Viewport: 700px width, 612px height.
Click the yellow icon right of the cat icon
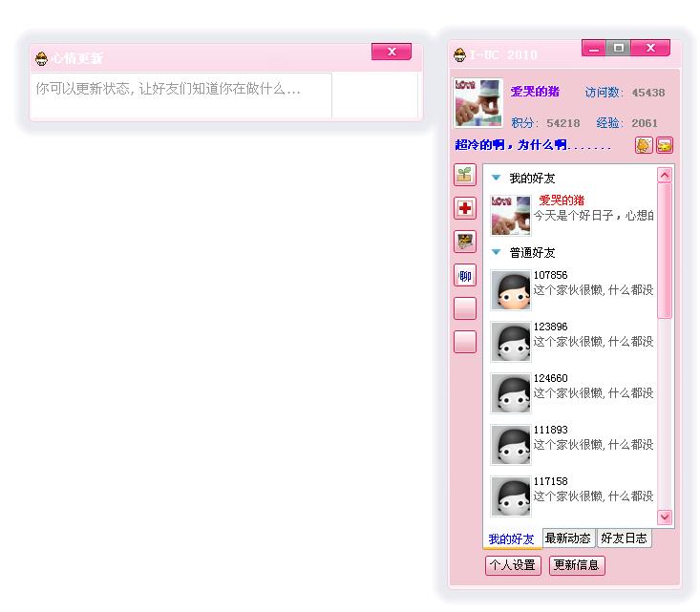coord(665,145)
